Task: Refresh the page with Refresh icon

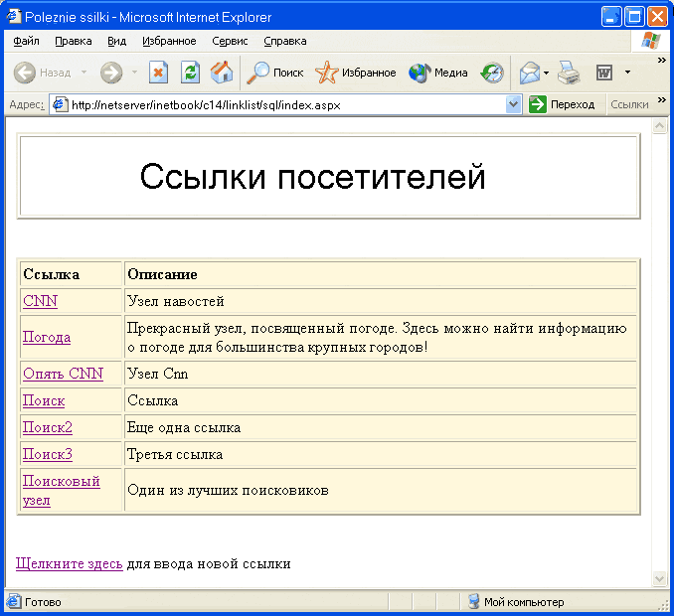Action: click(x=190, y=73)
